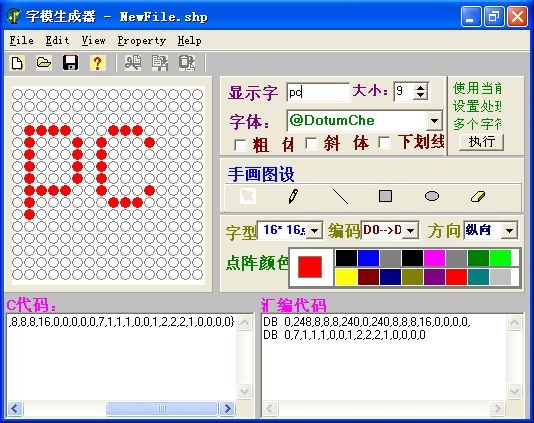Open the Edit menu
The image size is (534, 423).
[x=58, y=41]
